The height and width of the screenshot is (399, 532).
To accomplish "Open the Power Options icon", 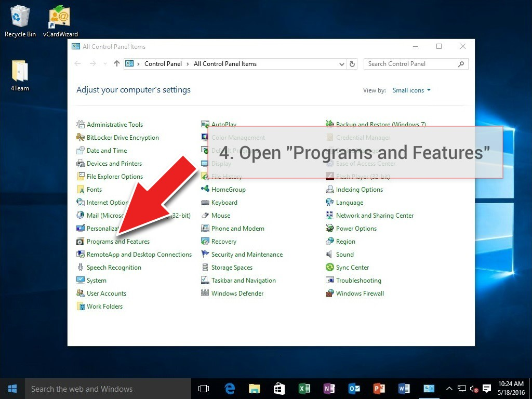I will (x=329, y=229).
